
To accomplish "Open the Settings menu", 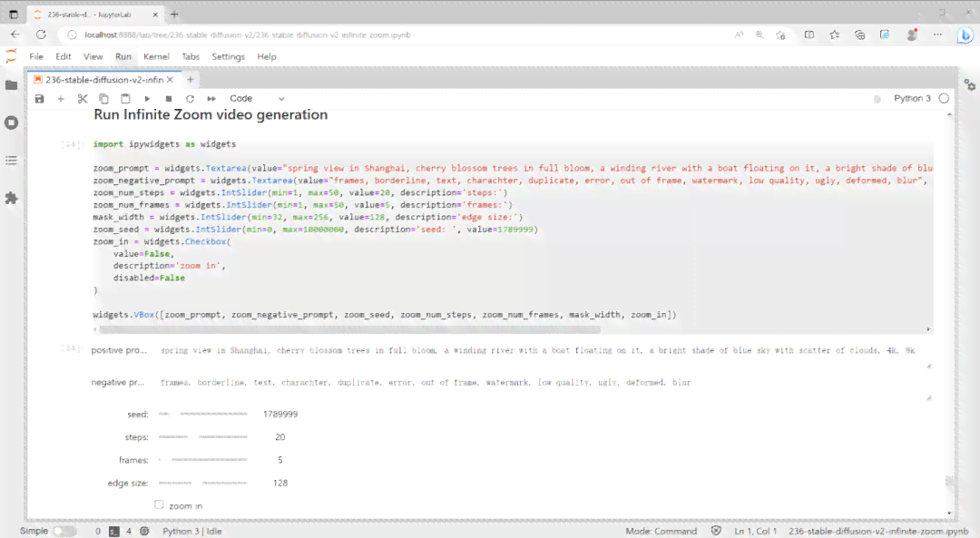I will [x=228, y=56].
